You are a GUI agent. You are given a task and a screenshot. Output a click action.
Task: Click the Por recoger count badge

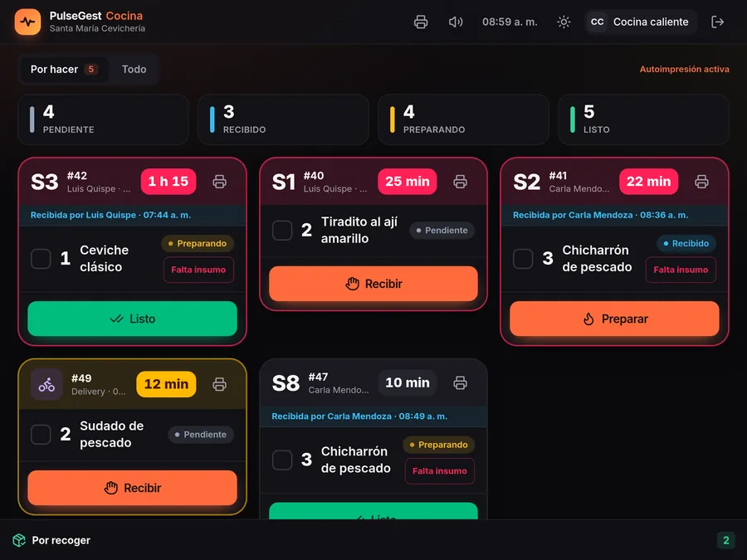tap(726, 540)
